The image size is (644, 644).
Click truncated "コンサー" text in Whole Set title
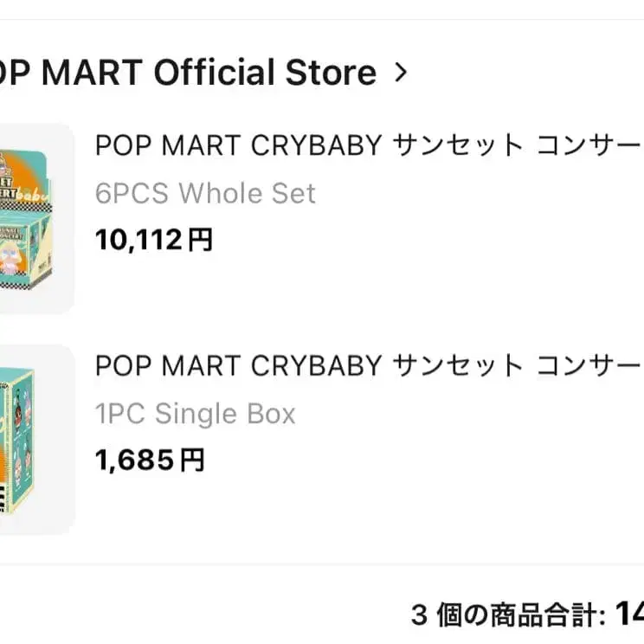tap(590, 145)
